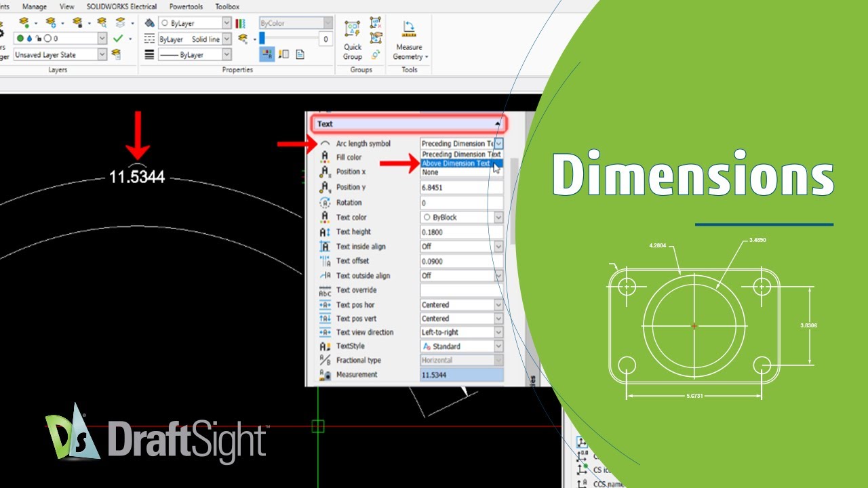
Task: Click the Arc length symbol property icon
Action: click(x=325, y=144)
